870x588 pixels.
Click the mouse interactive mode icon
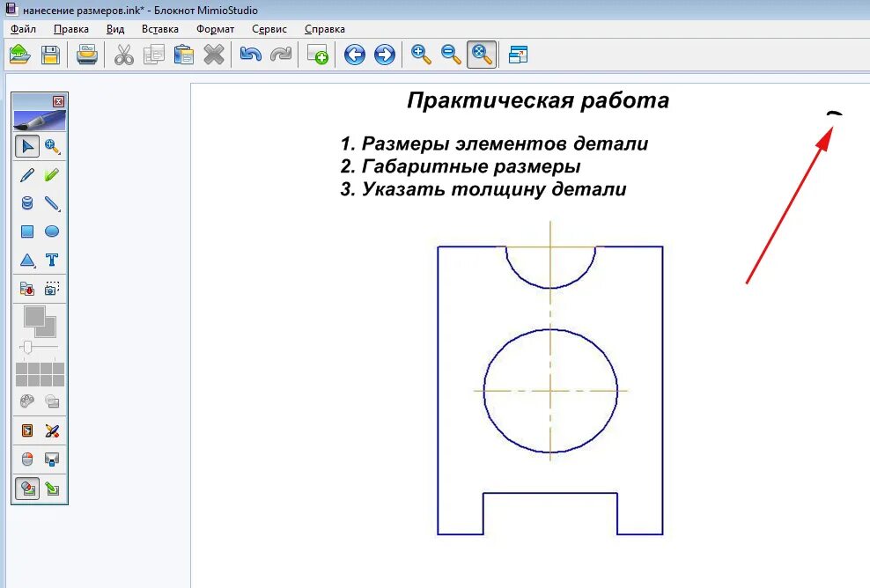pyautogui.click(x=26, y=459)
